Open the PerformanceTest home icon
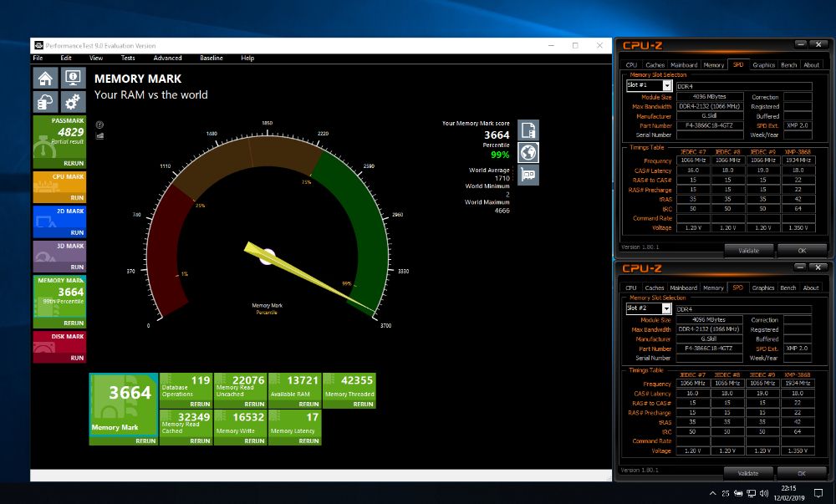This screenshot has width=836, height=504. coord(45,78)
